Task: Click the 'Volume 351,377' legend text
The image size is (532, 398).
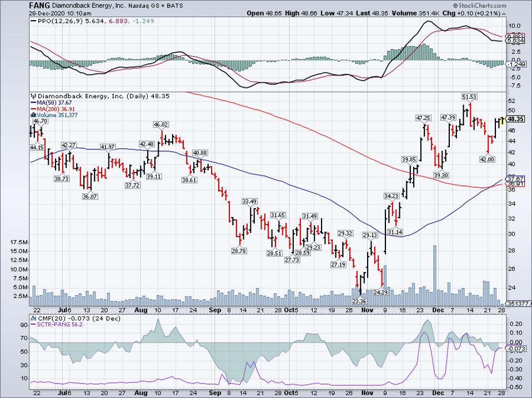Action: click(57, 115)
